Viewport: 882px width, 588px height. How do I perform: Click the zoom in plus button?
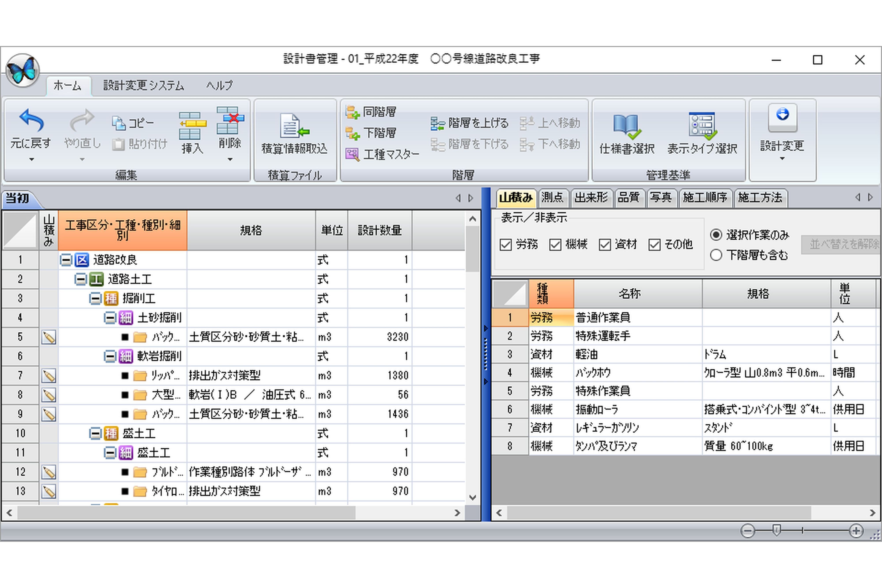[x=856, y=531]
